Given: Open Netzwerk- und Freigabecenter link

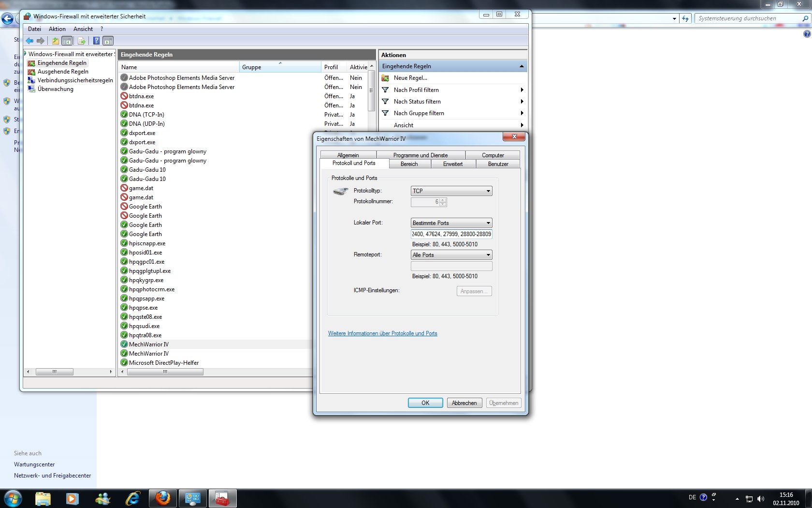Looking at the screenshot, I should pyautogui.click(x=52, y=476).
